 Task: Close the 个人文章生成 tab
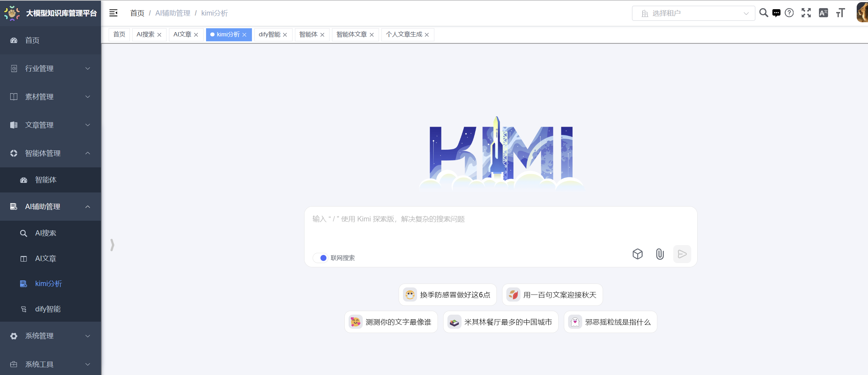coord(427,35)
